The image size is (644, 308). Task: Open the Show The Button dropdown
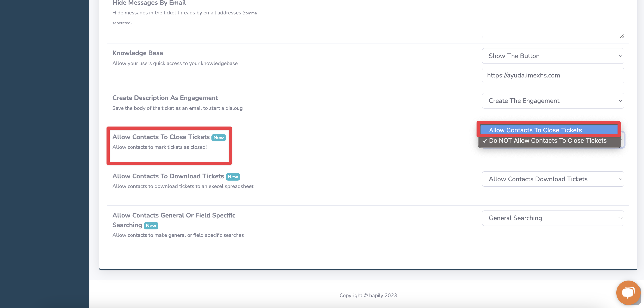click(553, 56)
